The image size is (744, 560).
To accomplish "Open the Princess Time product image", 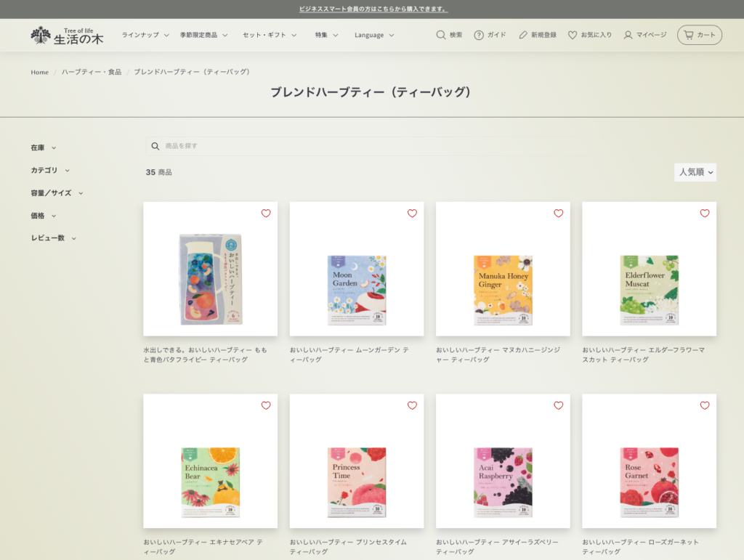I will (356, 461).
